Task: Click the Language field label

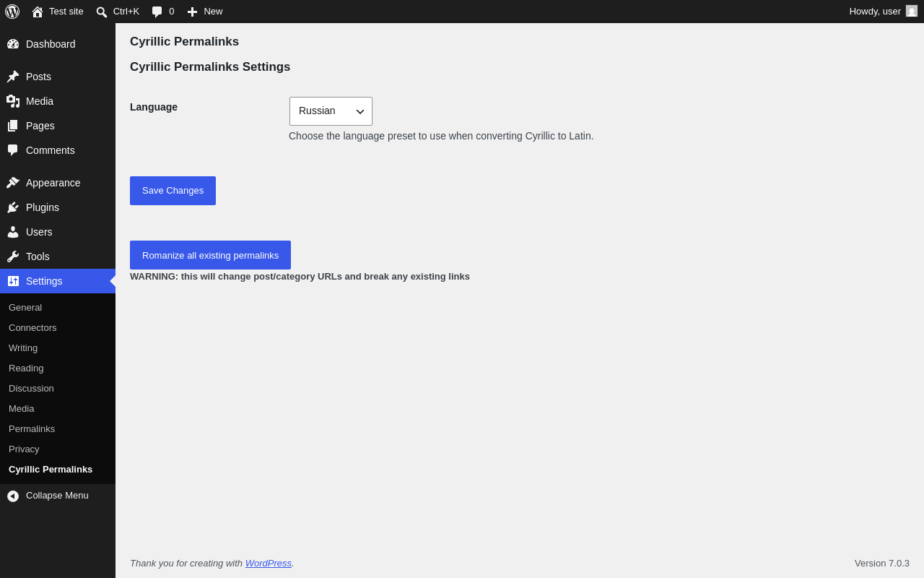Action: (154, 107)
